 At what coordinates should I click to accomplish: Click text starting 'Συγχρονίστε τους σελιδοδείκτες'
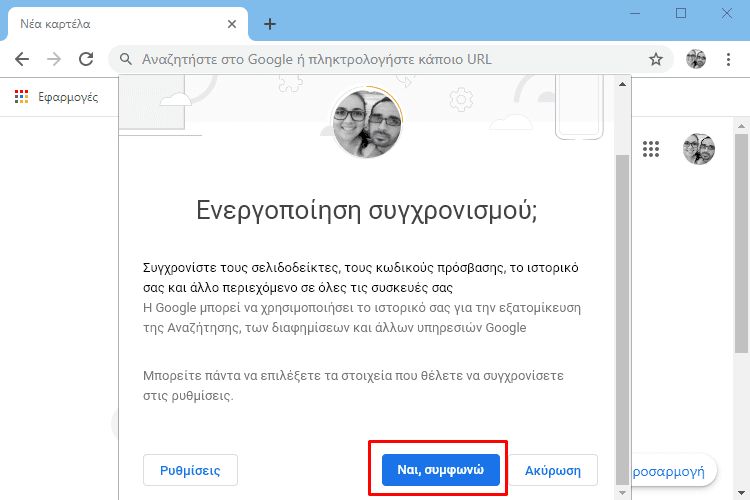361,278
